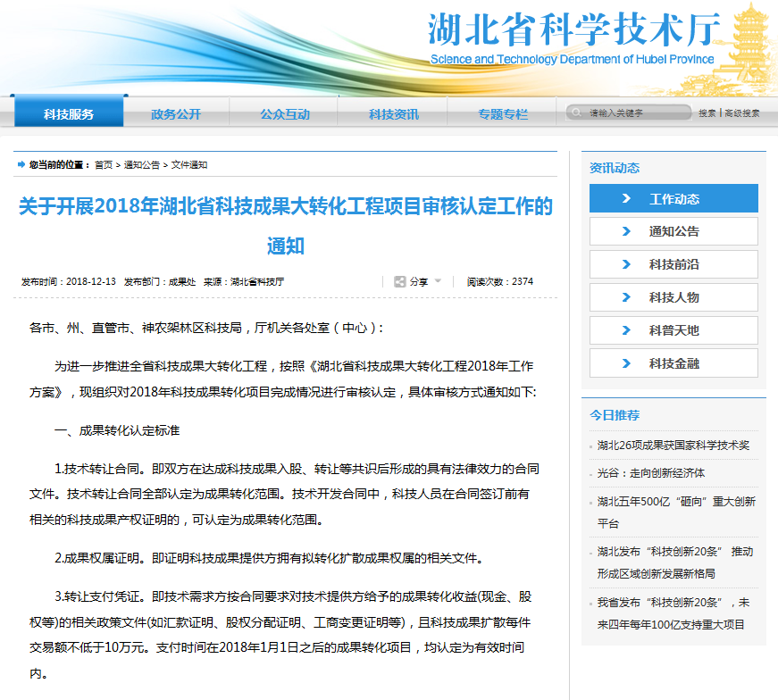Open 高级搜索 advanced search
The width and height of the screenshot is (778, 700).
741,113
